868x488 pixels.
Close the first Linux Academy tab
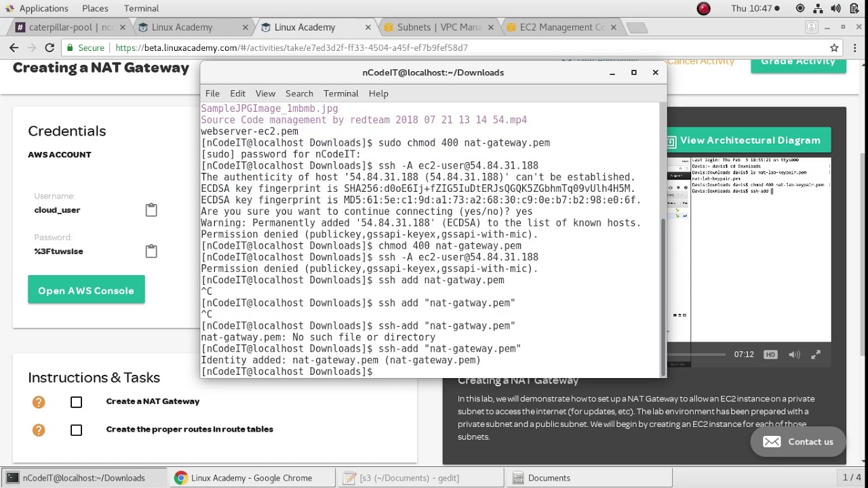(245, 28)
